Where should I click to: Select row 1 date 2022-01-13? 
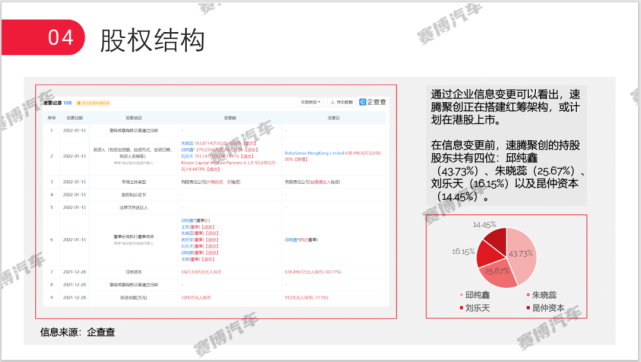(74, 131)
